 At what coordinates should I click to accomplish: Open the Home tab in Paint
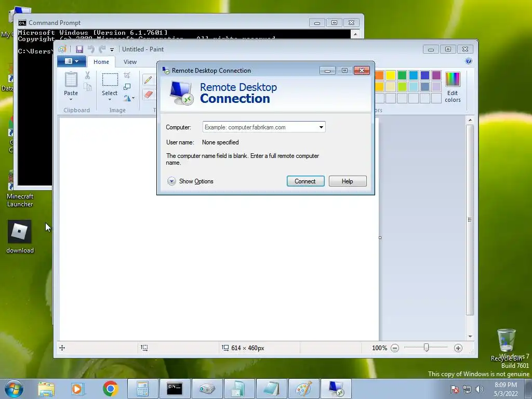point(101,62)
